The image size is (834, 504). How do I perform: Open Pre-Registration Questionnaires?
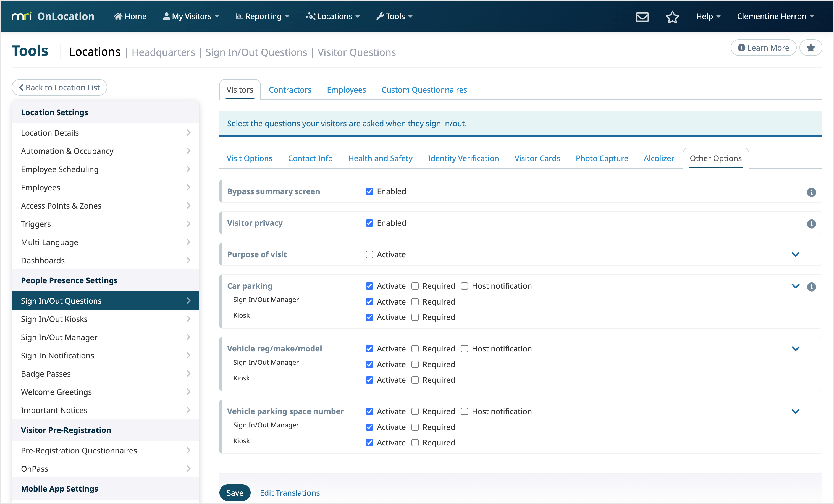click(105, 450)
